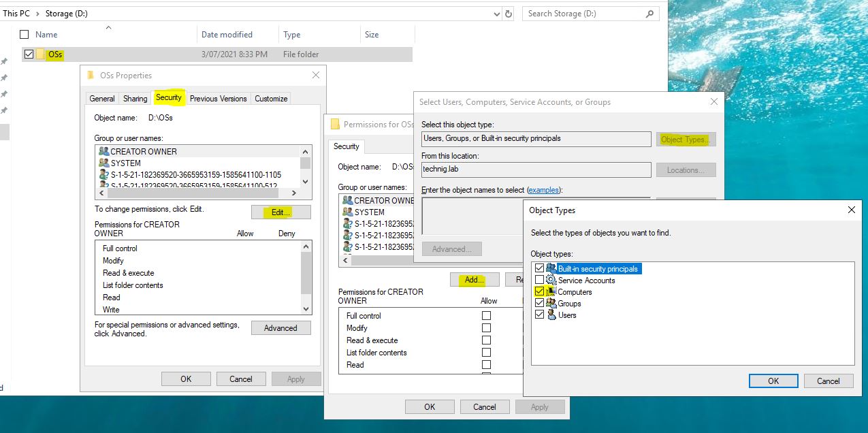Click Edit to change permissions
The width and height of the screenshot is (868, 433).
click(280, 212)
